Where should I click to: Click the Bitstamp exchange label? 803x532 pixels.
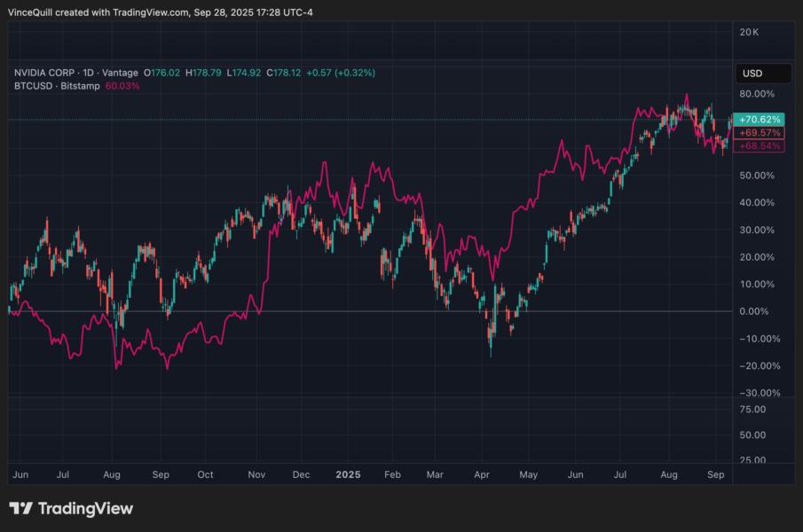78,88
